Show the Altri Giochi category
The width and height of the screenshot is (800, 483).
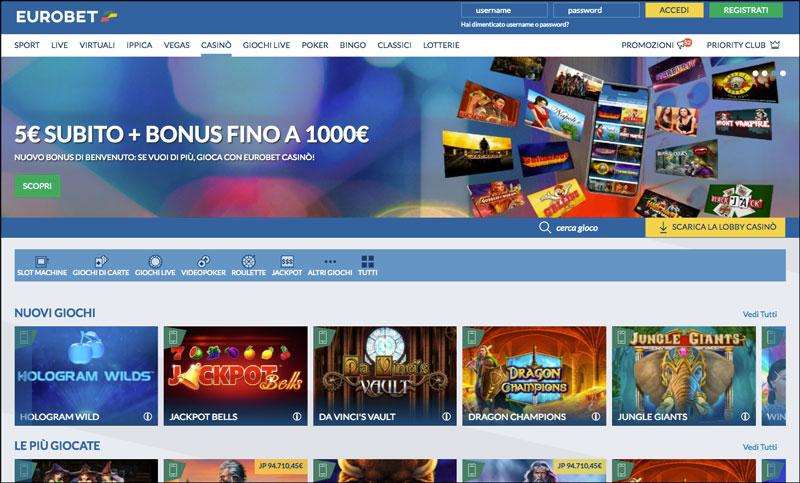330,266
